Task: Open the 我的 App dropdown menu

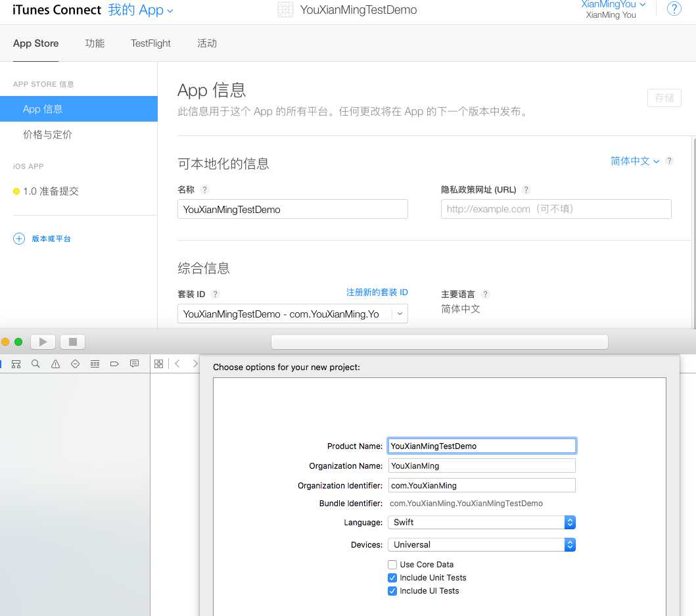Action: pos(140,10)
